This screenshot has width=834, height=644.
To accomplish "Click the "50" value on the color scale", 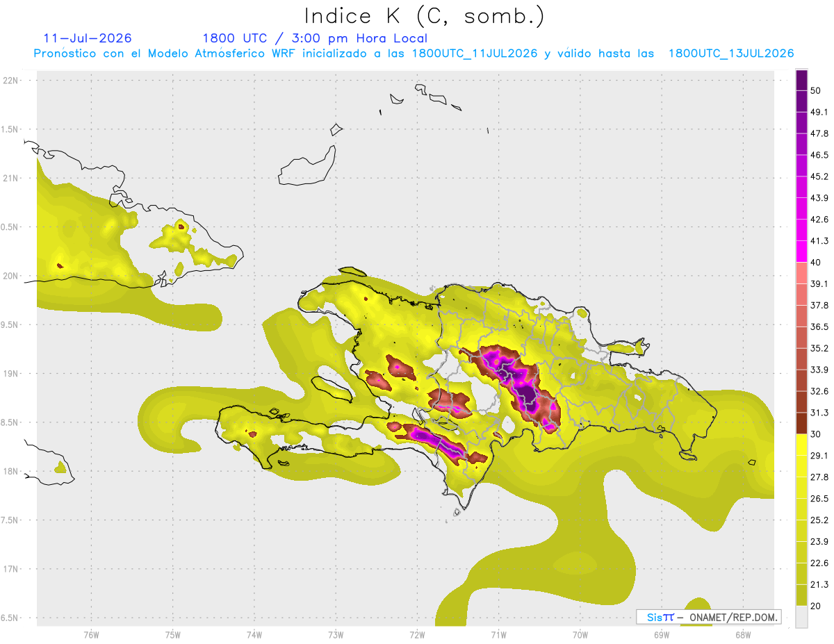I will 816,90.
